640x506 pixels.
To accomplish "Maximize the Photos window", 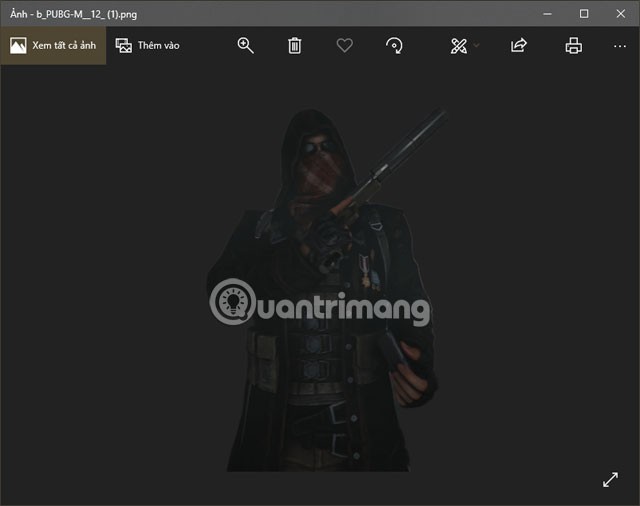I will tap(584, 13).
